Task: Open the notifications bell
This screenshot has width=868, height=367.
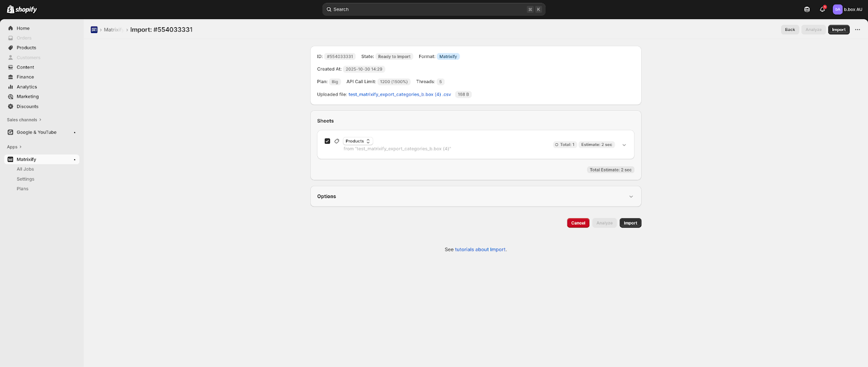Action: (822, 9)
